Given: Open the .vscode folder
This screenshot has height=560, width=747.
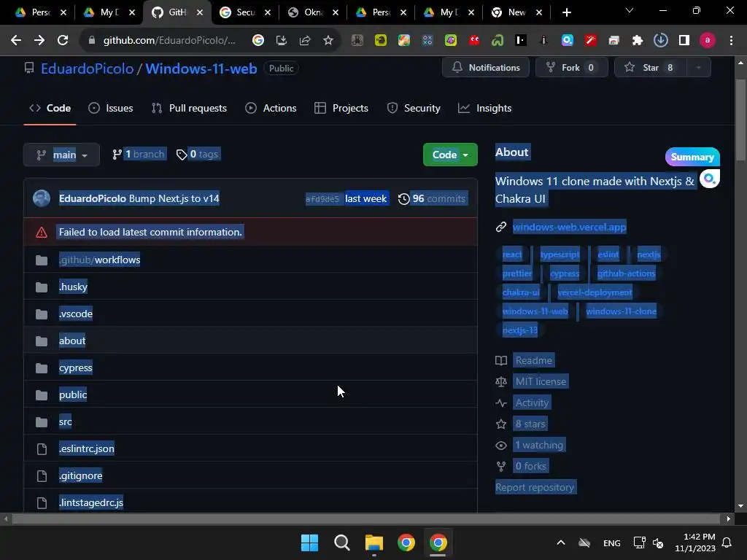Looking at the screenshot, I should pos(76,314).
